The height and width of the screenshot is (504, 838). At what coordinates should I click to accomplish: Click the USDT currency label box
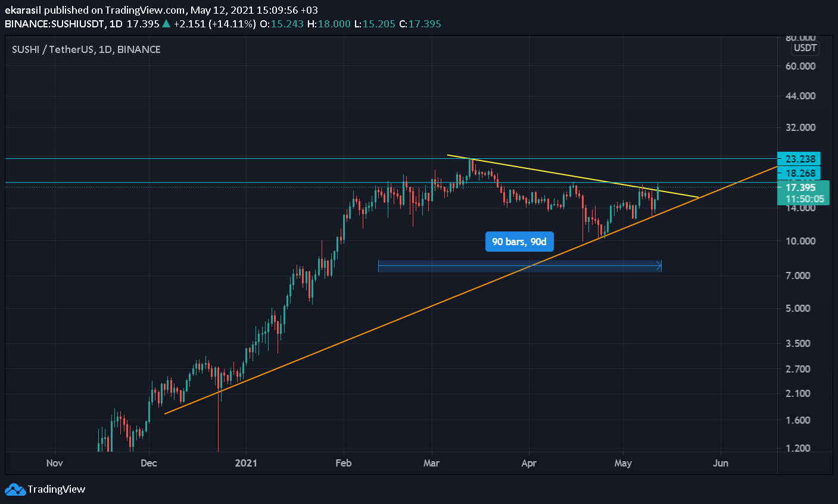pos(805,48)
